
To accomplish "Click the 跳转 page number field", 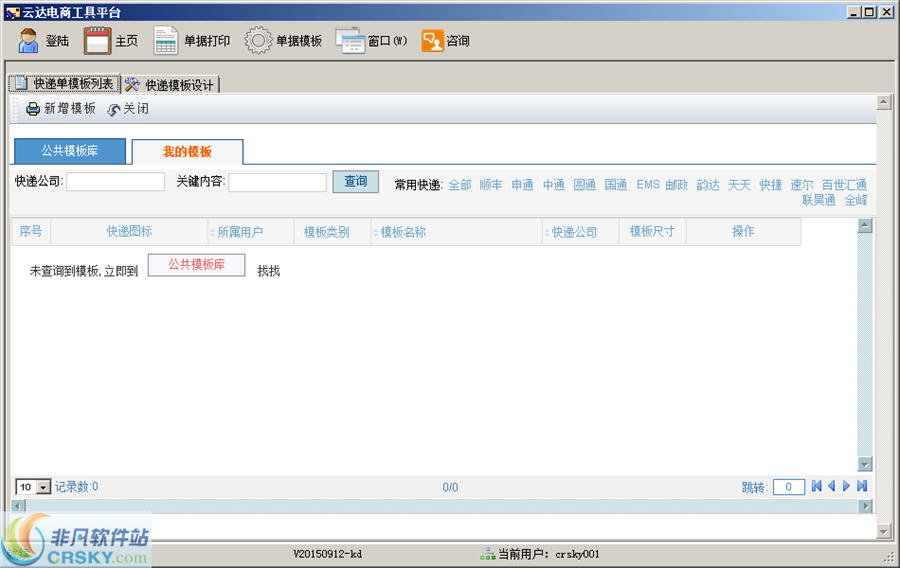I will (x=789, y=487).
